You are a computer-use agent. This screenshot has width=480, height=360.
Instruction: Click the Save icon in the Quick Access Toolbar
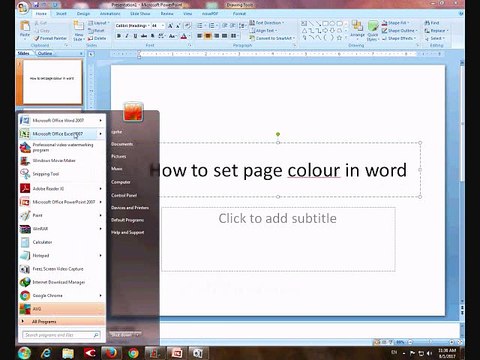(36, 5)
